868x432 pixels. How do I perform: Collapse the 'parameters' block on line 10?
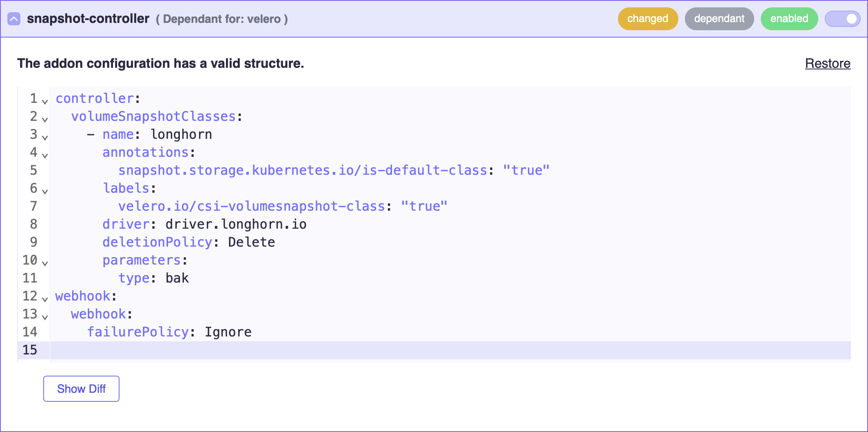pos(45,263)
